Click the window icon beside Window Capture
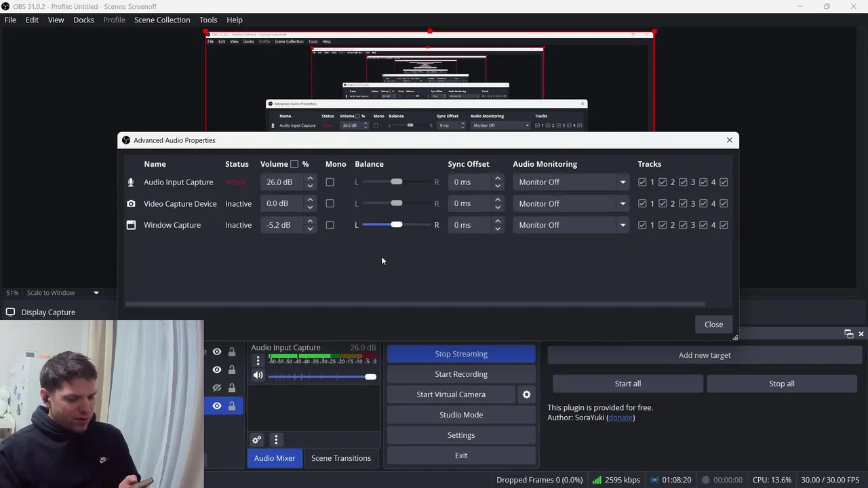868x488 pixels. [x=131, y=225]
